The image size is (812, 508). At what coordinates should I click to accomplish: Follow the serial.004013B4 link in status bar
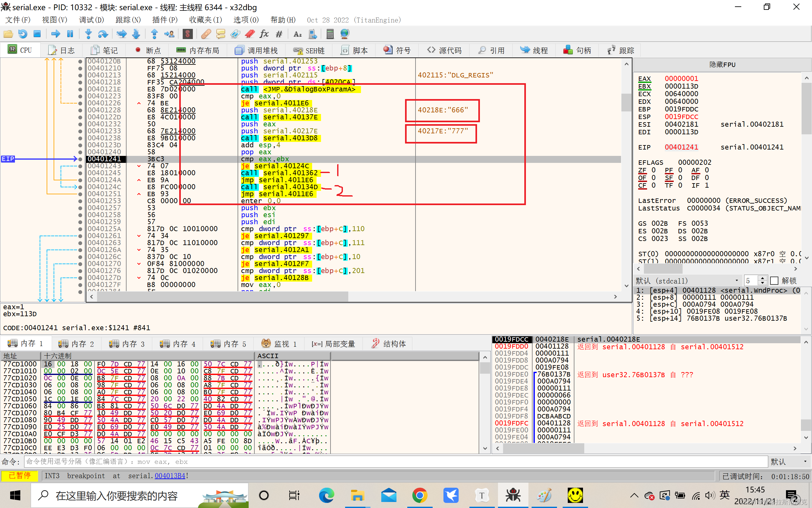click(x=170, y=476)
